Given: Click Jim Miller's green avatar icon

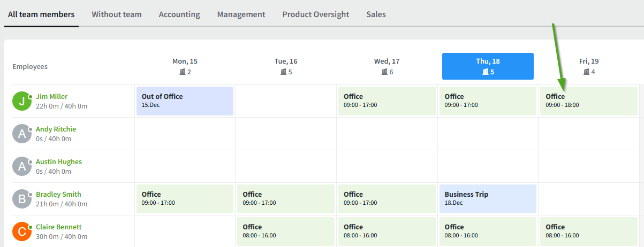Looking at the screenshot, I should tap(22, 101).
